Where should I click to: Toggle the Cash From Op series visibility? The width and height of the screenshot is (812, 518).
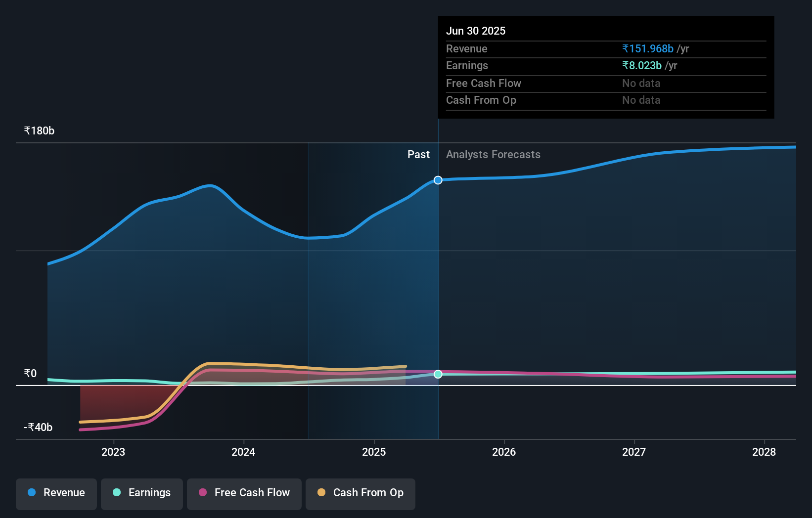tap(361, 494)
